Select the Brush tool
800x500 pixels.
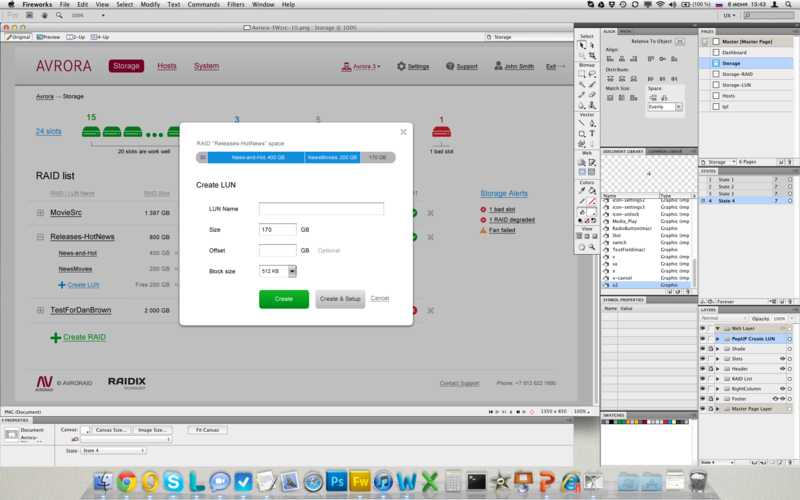pyautogui.click(x=592, y=85)
